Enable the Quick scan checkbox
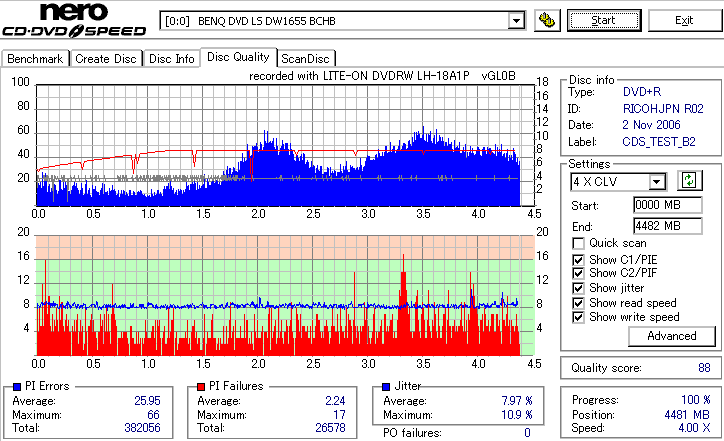The image size is (724, 441). [x=578, y=243]
